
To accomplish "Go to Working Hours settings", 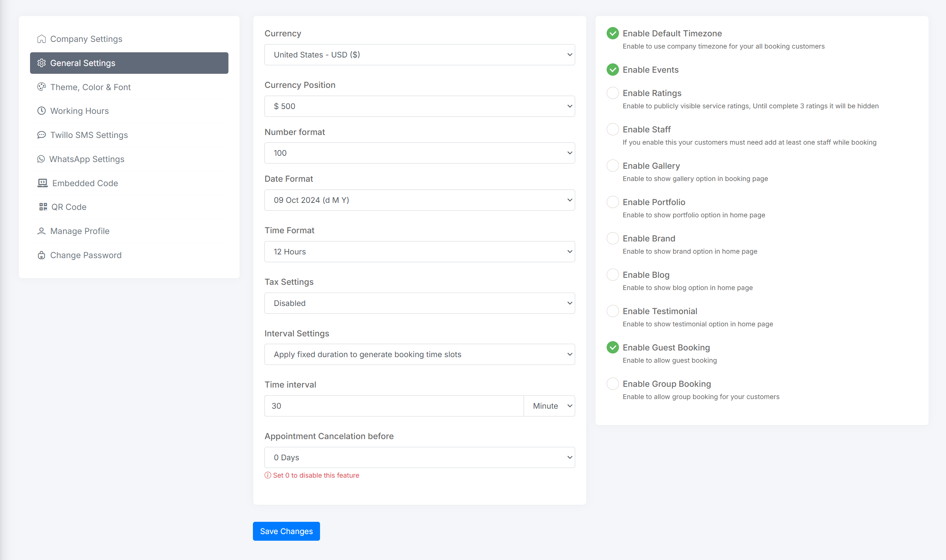I will [x=129, y=111].
